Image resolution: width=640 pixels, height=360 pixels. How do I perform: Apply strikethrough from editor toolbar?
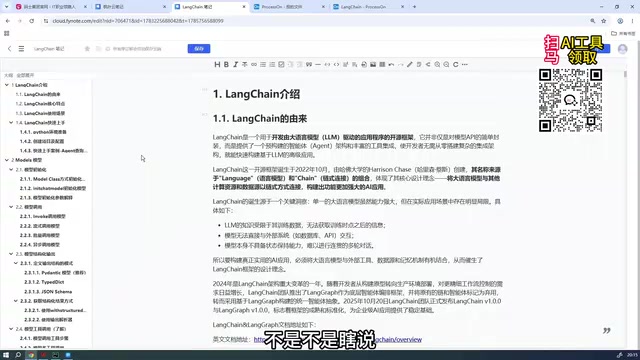244,64
